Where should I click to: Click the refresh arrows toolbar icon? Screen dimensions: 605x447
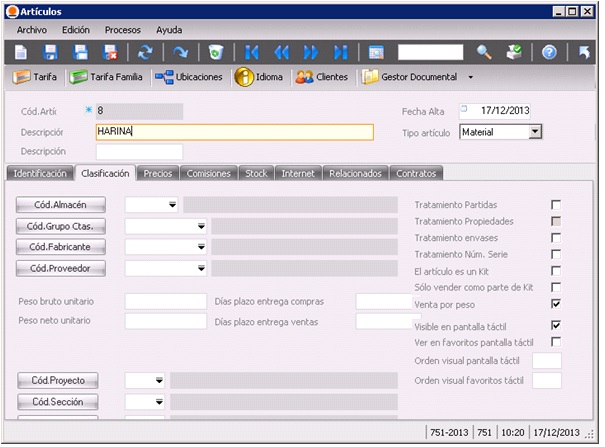(146, 52)
